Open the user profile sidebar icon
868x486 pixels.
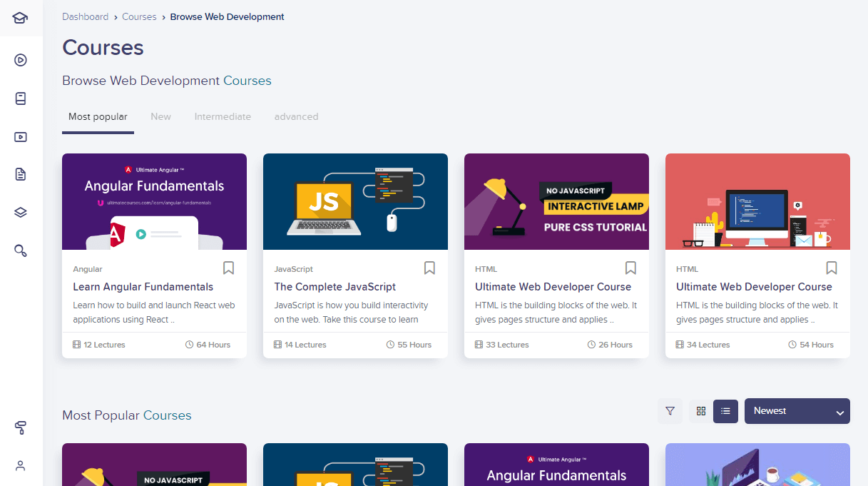[x=21, y=466]
